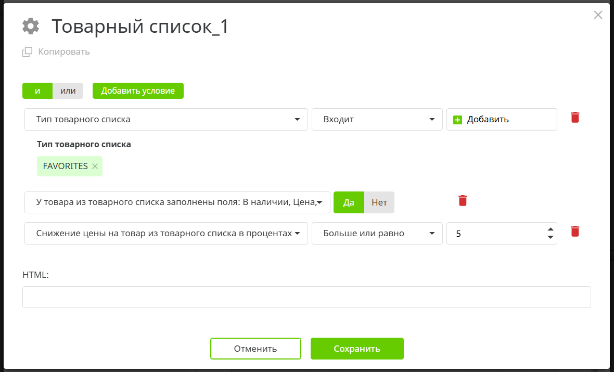Click the bold Тип товарного списка label
Screen dimensions: 614x372
coord(84,144)
